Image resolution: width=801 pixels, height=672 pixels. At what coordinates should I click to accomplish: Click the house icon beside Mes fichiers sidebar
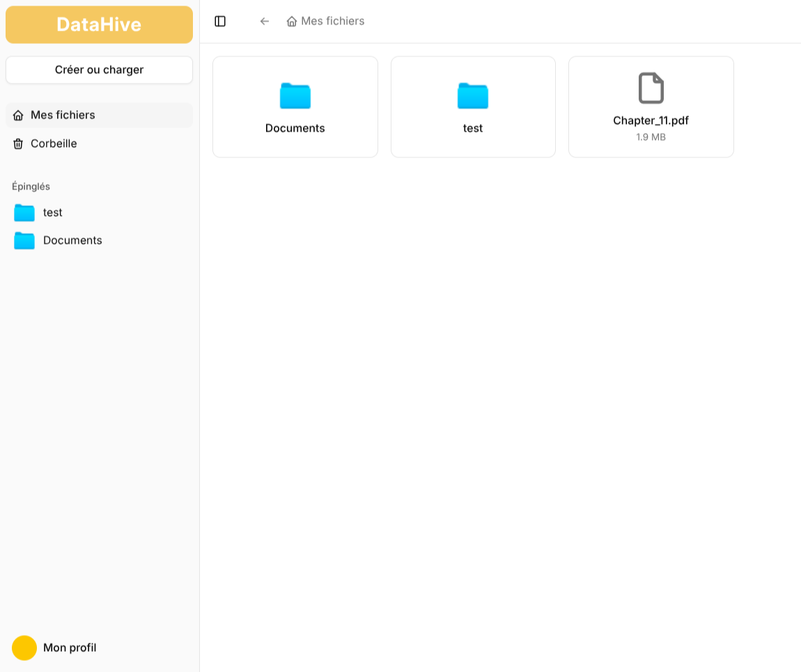(18, 116)
